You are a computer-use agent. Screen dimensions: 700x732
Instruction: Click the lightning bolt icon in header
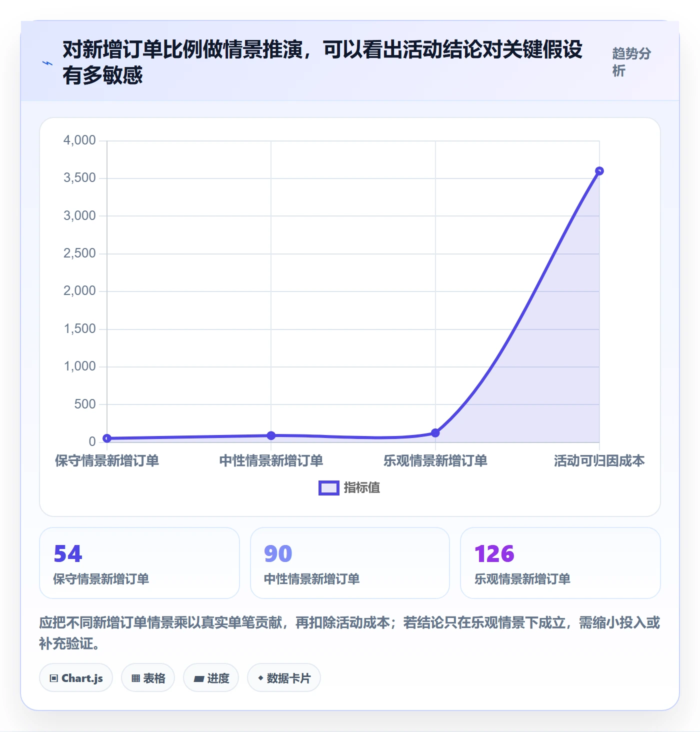[x=47, y=63]
